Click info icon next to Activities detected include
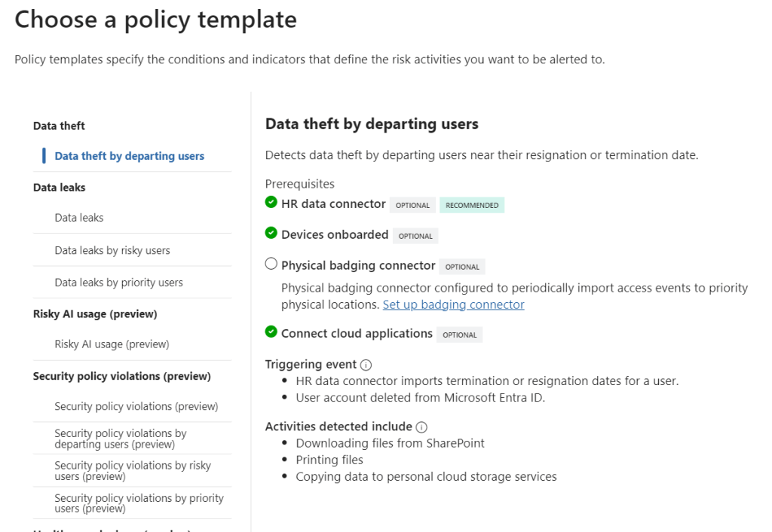The width and height of the screenshot is (772, 532). coord(421,427)
